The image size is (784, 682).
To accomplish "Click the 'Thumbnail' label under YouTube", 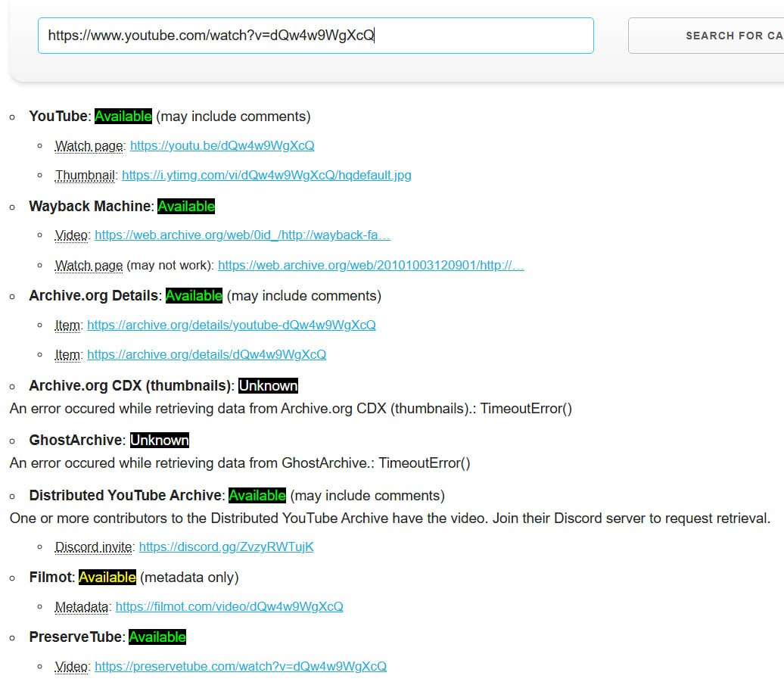I will tap(85, 176).
